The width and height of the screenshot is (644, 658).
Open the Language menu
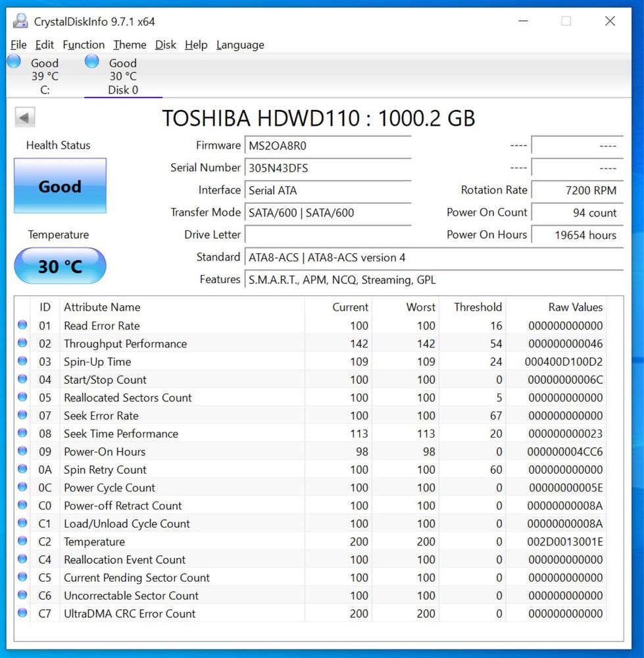tap(240, 45)
